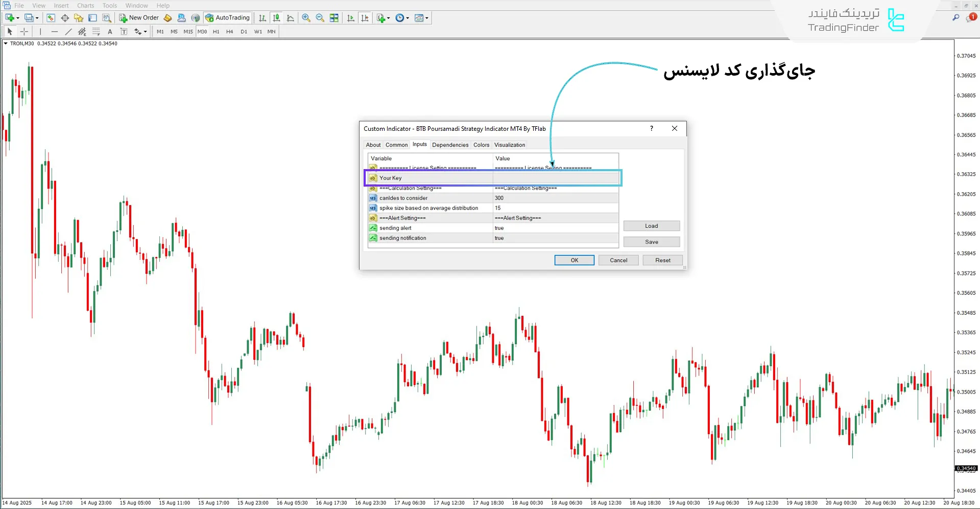The height and width of the screenshot is (509, 980).
Task: Click the Your Key input field
Action: click(x=555, y=178)
